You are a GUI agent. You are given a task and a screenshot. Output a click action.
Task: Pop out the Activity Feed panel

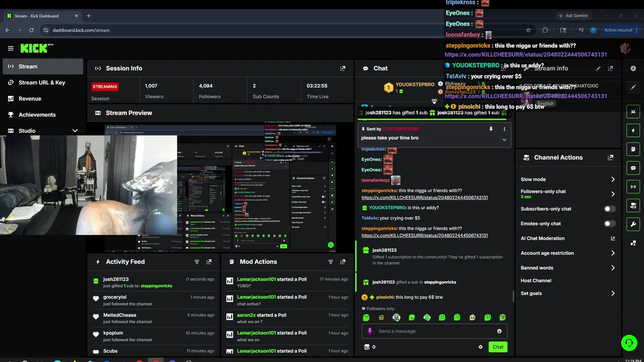(x=209, y=262)
